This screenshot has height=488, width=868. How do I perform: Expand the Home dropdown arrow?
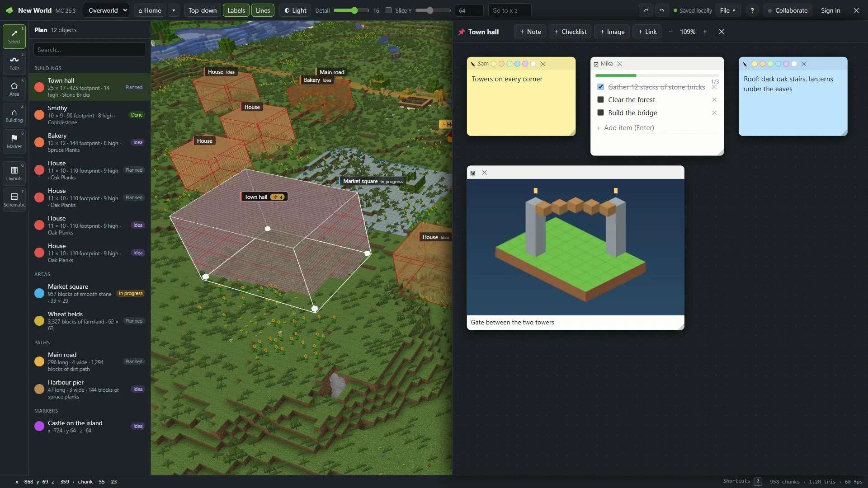click(x=174, y=10)
